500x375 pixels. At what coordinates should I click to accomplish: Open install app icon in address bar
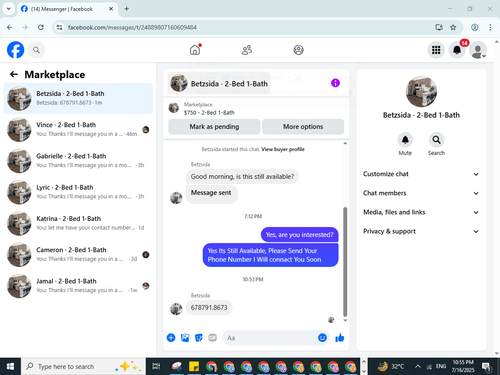pos(439,27)
